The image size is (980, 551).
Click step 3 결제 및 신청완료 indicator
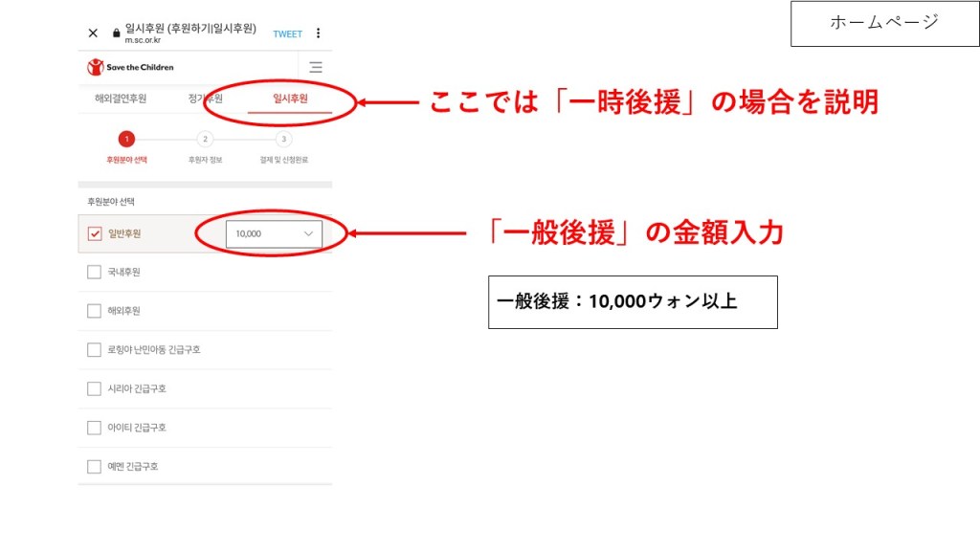(283, 140)
